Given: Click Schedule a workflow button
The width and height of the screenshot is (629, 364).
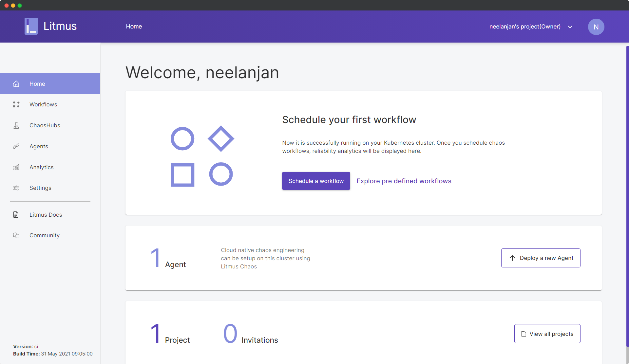Looking at the screenshot, I should point(316,181).
